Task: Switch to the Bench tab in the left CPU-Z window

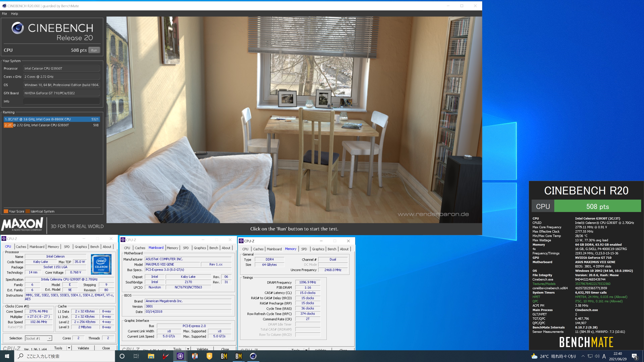Action: (94, 247)
